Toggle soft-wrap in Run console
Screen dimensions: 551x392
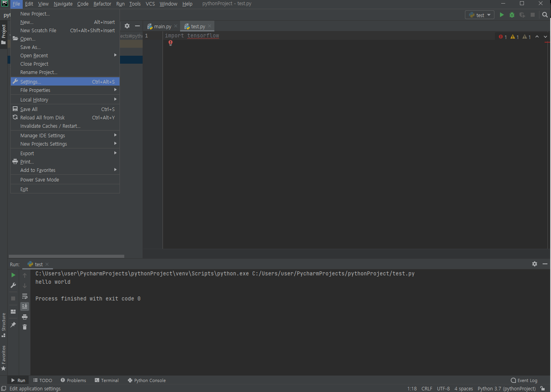click(25, 296)
